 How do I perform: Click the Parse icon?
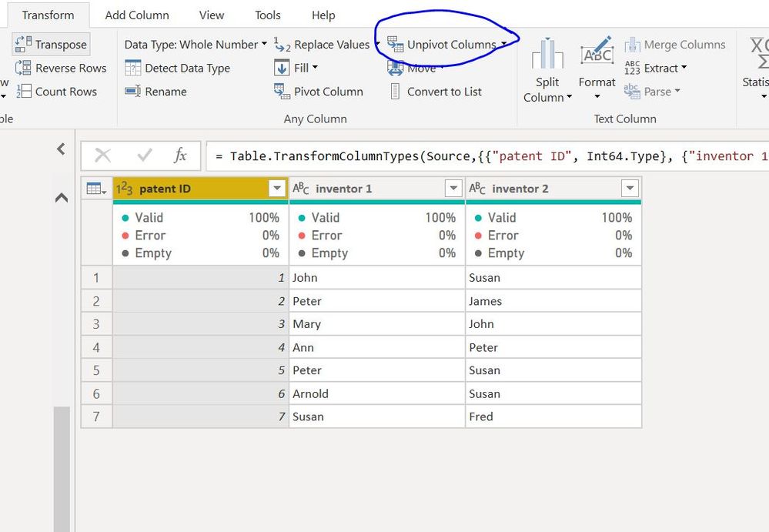(632, 91)
